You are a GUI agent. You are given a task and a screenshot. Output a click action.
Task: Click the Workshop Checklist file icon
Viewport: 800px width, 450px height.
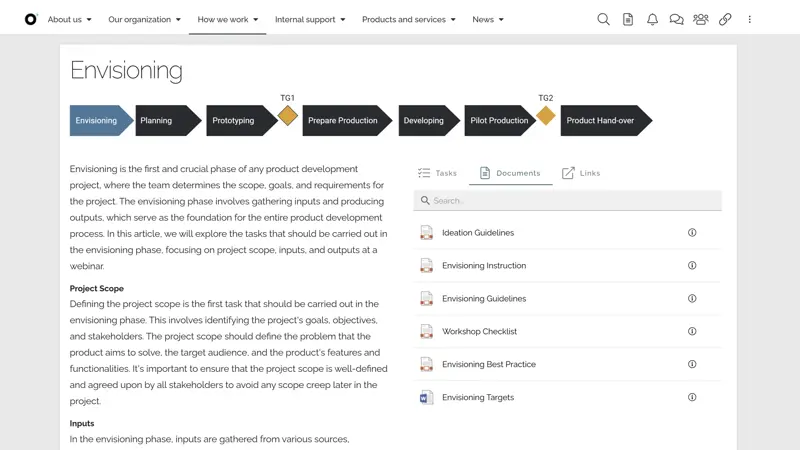click(x=427, y=331)
